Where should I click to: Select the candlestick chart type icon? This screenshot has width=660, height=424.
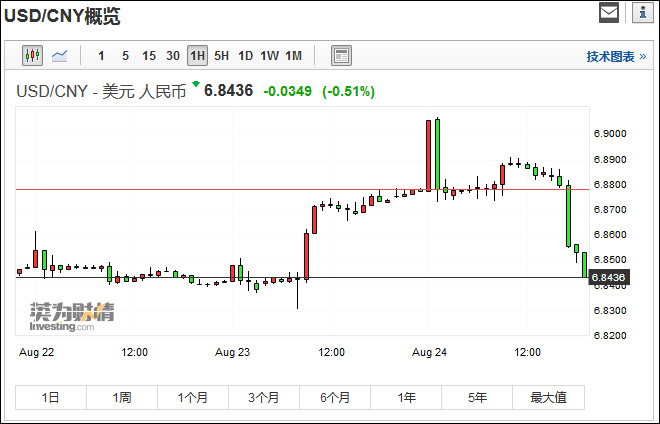point(33,56)
